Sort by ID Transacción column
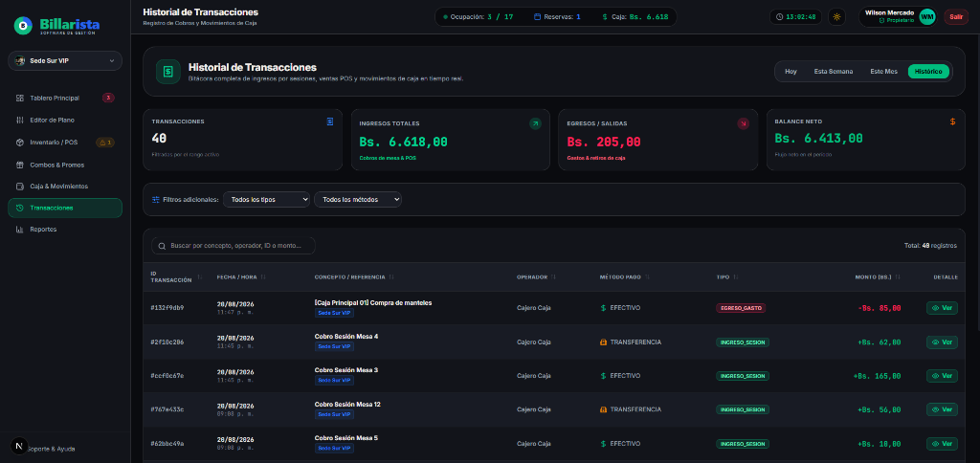 [x=176, y=277]
